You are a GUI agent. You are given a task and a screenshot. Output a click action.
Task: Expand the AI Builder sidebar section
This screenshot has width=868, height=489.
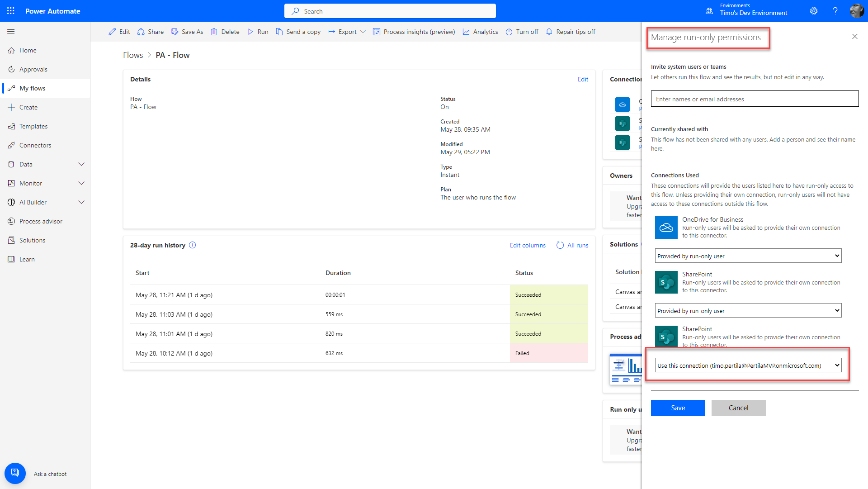tap(81, 202)
